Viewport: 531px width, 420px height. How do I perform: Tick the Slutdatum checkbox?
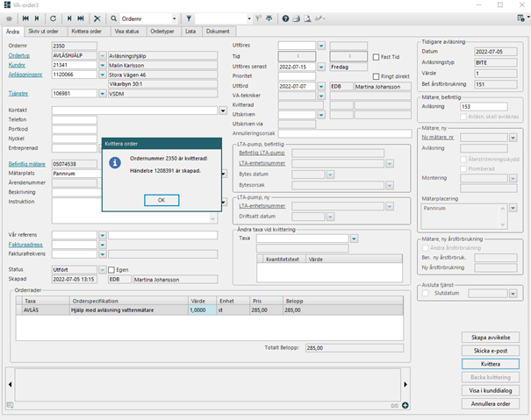coord(426,293)
